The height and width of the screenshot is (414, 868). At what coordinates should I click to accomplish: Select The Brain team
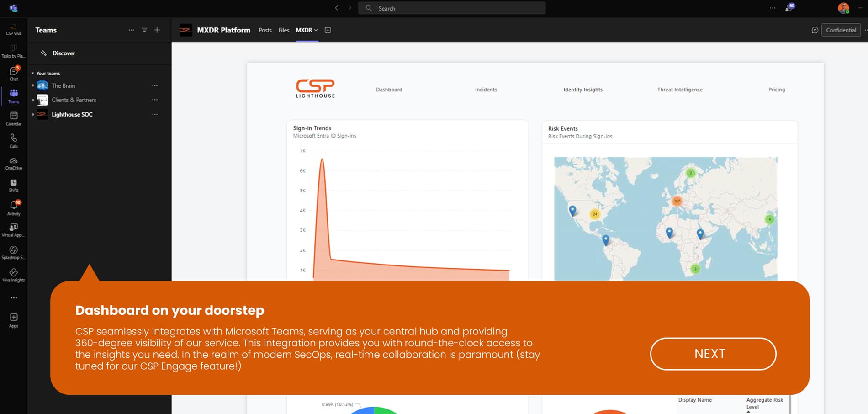tap(64, 85)
